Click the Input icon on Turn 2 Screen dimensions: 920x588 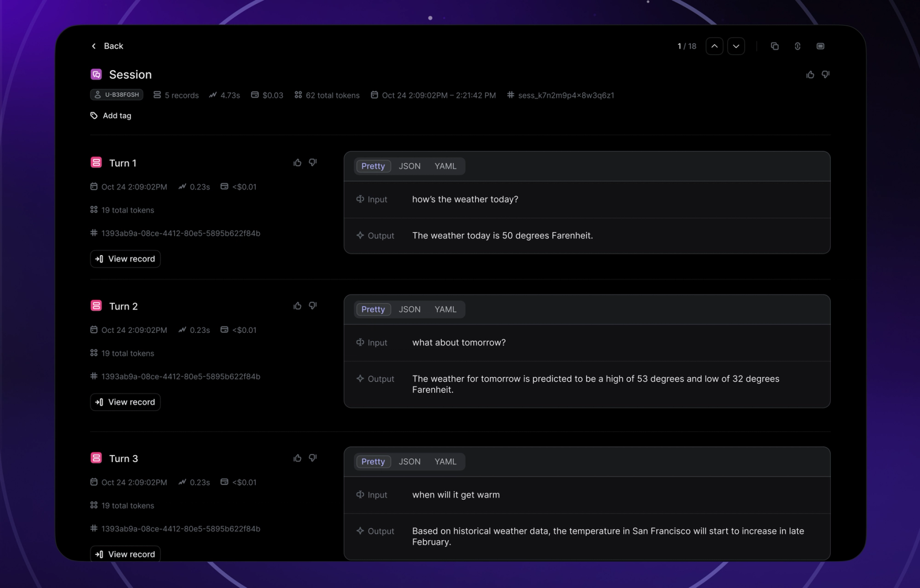360,342
